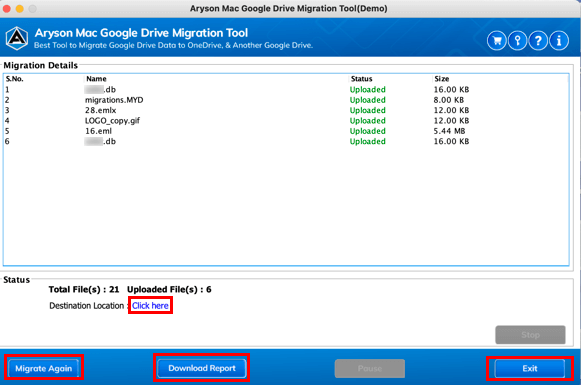Image resolution: width=581 pixels, height=385 pixels.
Task: Open the activation key icon
Action: pyautogui.click(x=518, y=40)
